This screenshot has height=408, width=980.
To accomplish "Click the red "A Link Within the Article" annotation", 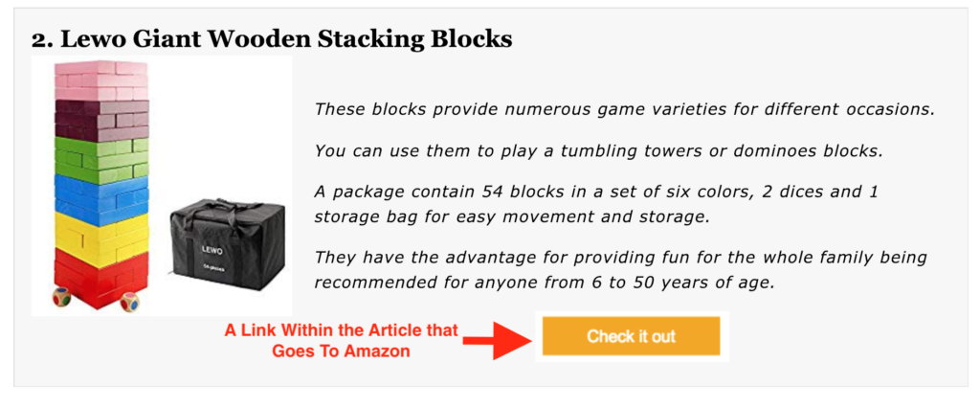I will pyautogui.click(x=342, y=330).
